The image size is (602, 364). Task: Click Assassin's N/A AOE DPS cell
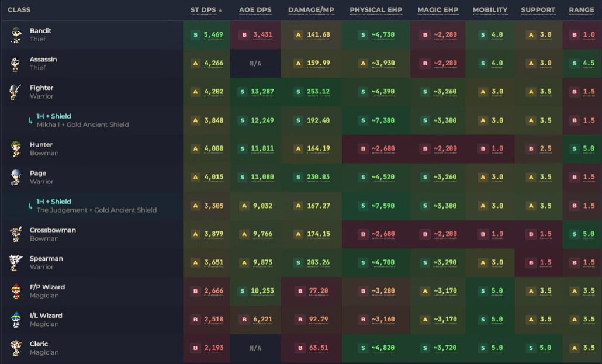click(x=255, y=63)
